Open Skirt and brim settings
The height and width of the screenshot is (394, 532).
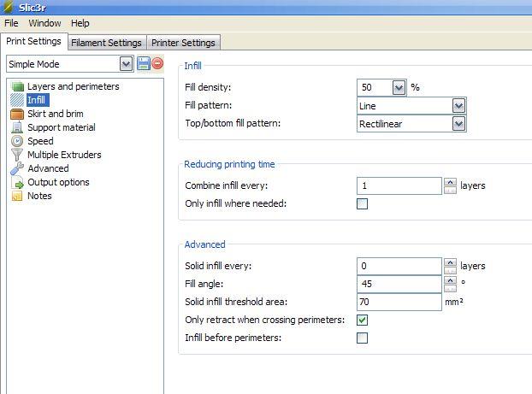point(56,114)
